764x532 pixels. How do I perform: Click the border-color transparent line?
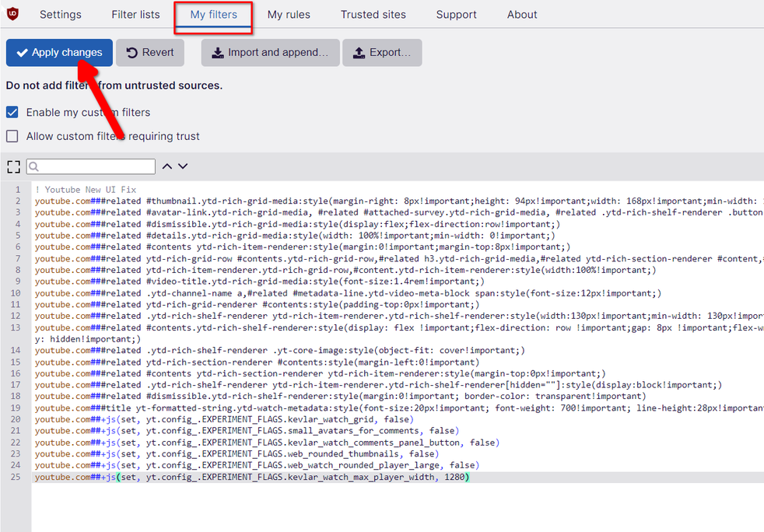point(341,396)
